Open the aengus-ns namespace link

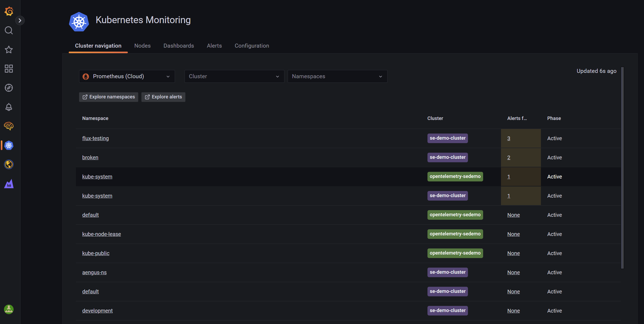94,272
